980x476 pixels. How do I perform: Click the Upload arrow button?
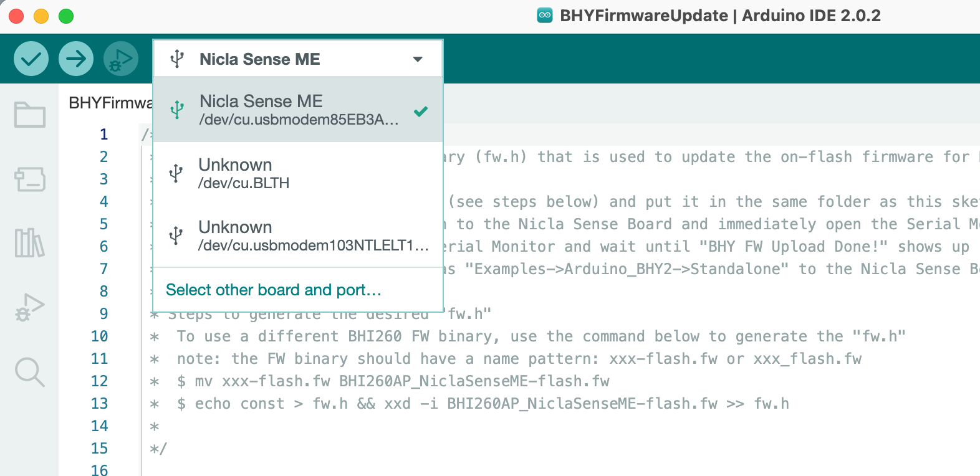[76, 59]
